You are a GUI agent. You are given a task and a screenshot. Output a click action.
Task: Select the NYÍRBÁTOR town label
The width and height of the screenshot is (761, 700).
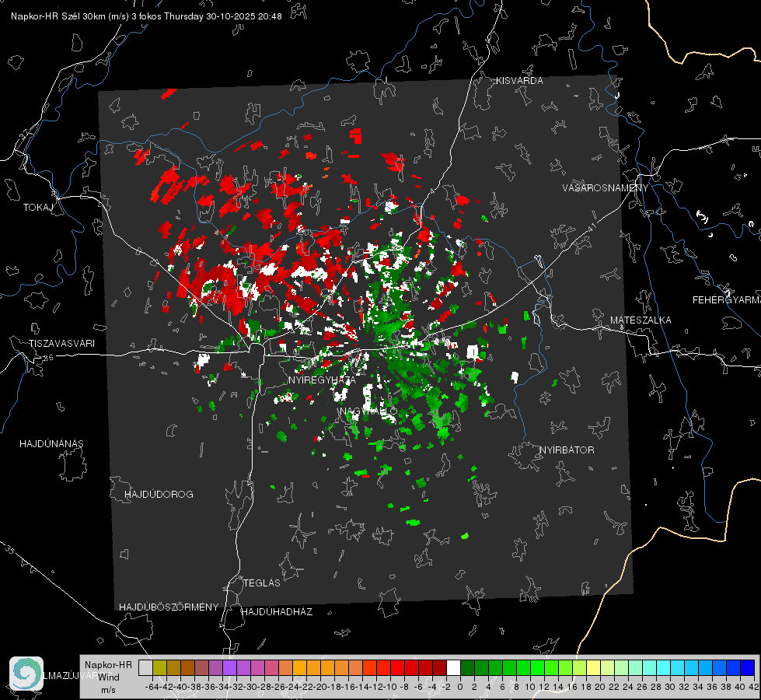pos(567,450)
